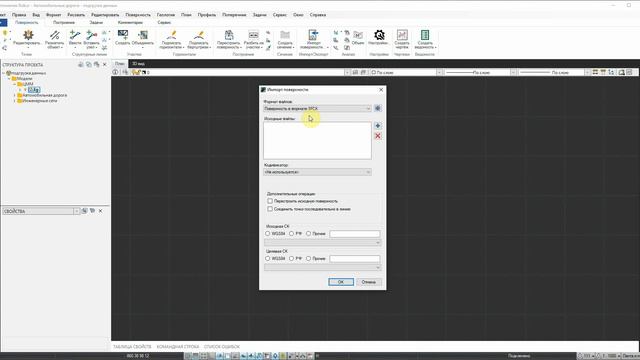Add source files with the plus icon
The width and height of the screenshot is (640, 360).
coord(378,126)
